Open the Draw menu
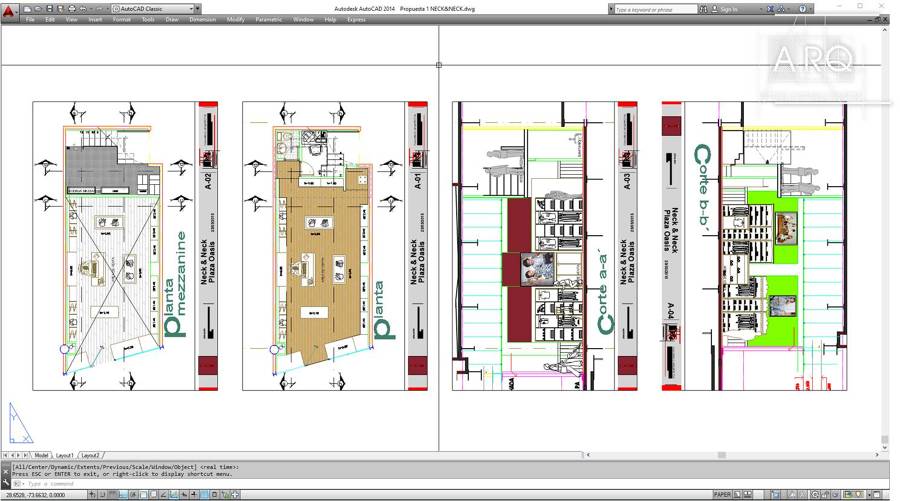 (172, 20)
